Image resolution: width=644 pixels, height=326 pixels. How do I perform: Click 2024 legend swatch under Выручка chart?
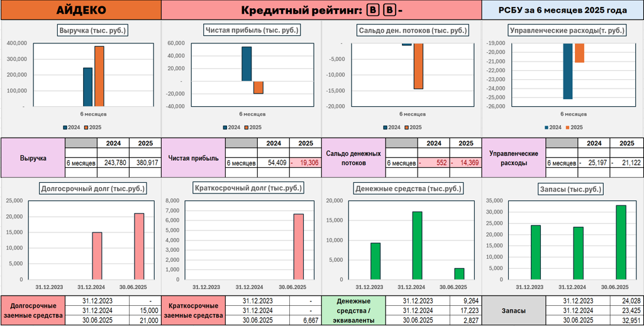(65, 128)
